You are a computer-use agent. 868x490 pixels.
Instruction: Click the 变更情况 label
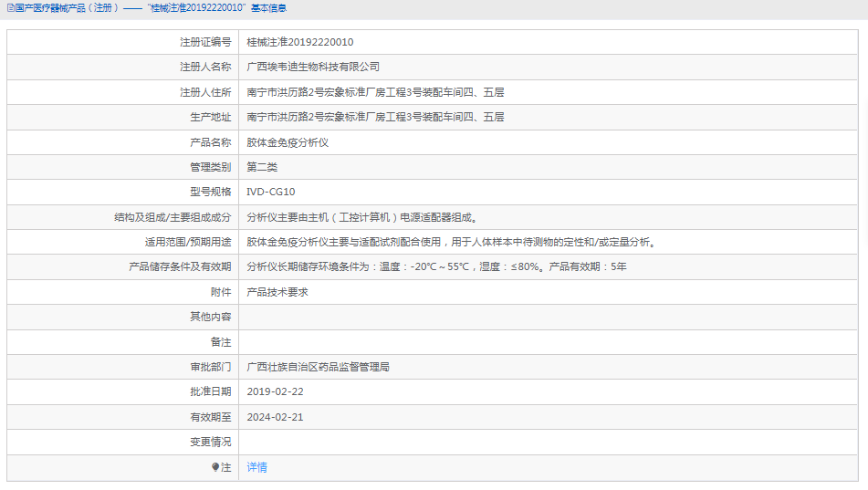210,442
